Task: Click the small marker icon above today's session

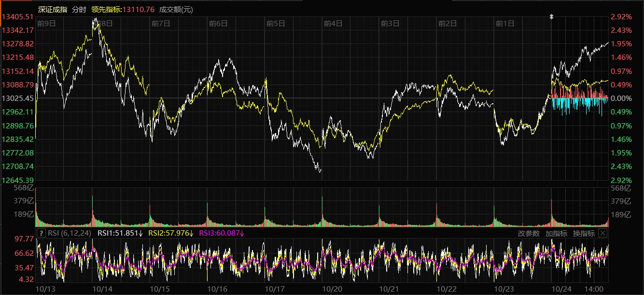Action: (x=551, y=17)
